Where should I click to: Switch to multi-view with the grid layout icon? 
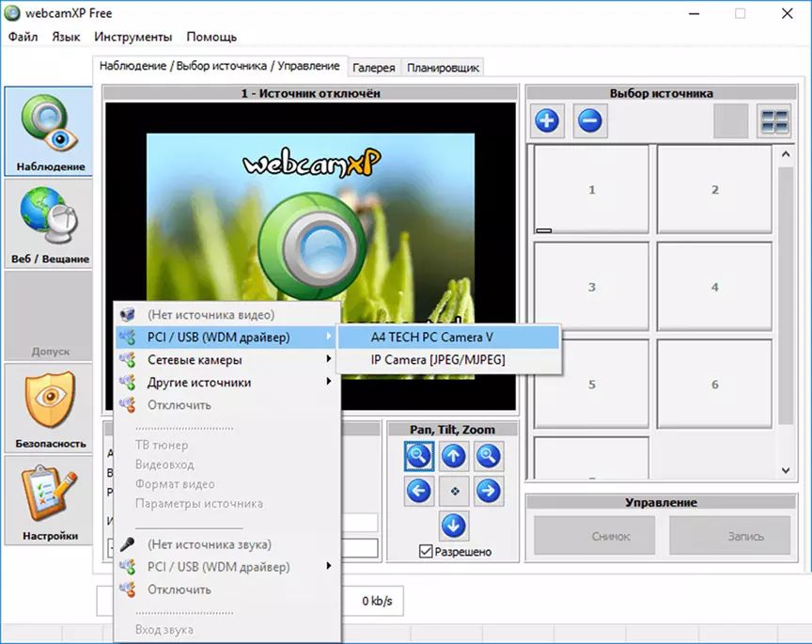(x=774, y=120)
